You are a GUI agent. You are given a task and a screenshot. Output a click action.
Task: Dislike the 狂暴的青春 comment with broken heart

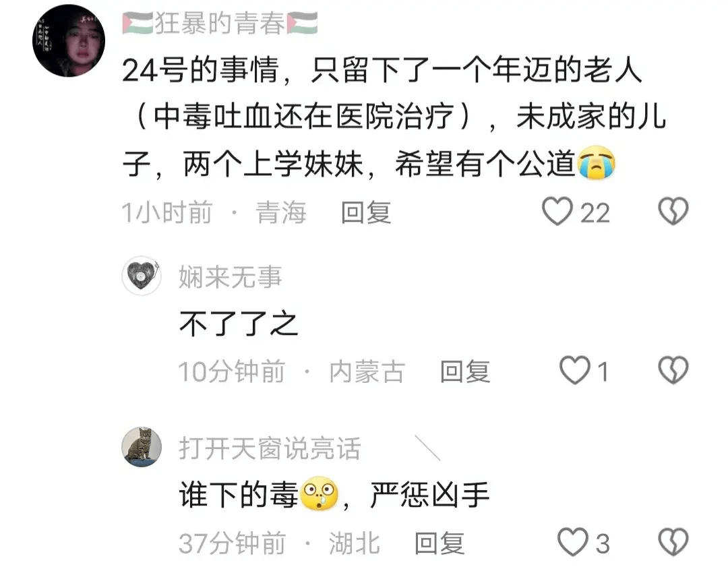(x=673, y=211)
